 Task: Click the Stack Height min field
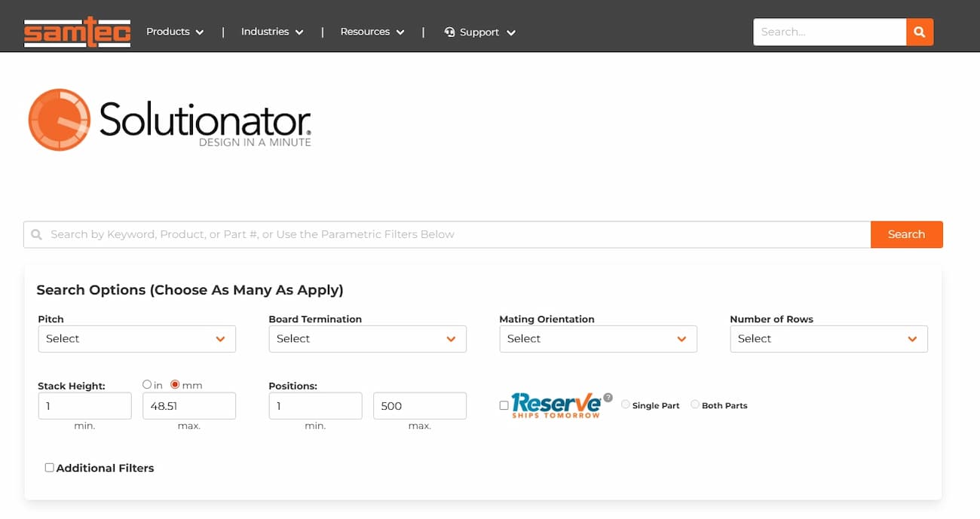[x=85, y=406]
